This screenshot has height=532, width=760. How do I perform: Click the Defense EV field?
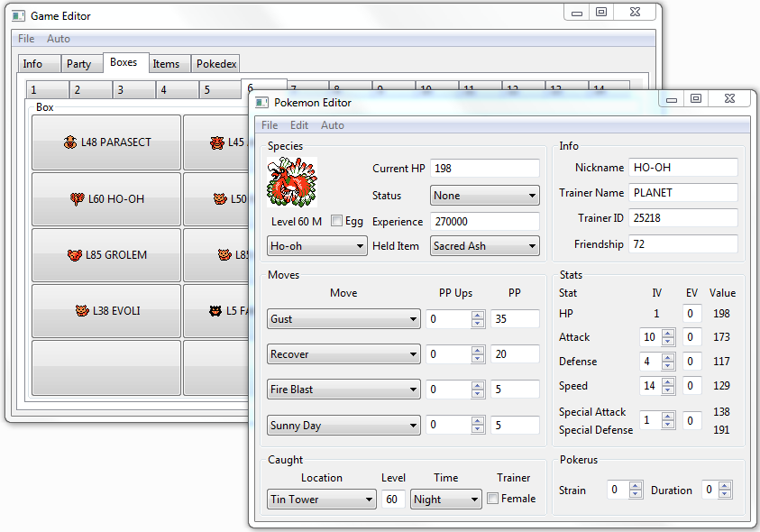coord(691,361)
